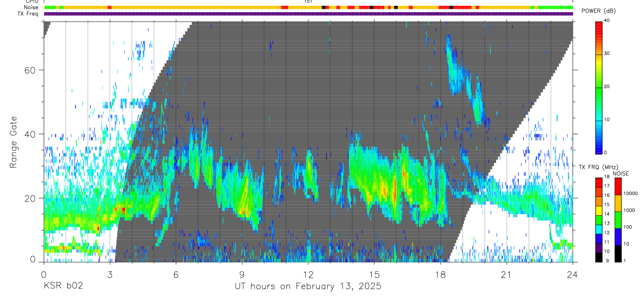
Task: Click the 'NOISE' legend title
Action: tap(622, 173)
